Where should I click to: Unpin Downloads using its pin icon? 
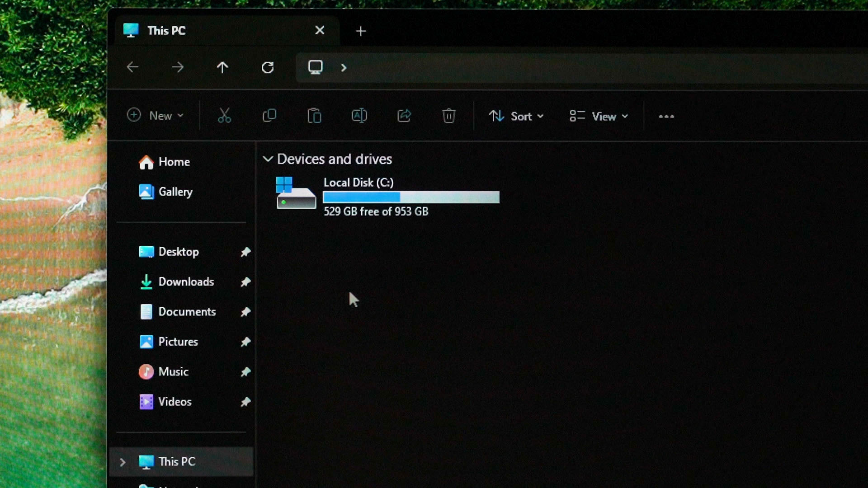[x=245, y=282]
